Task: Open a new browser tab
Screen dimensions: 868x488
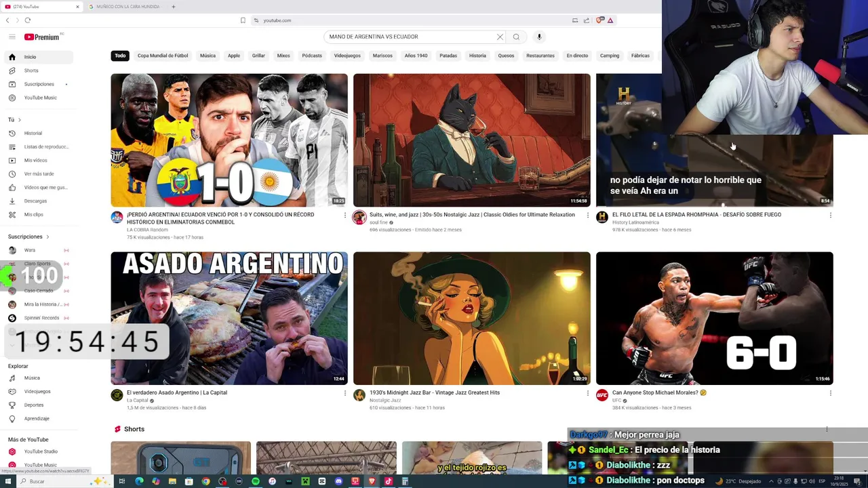Action: 173,7
